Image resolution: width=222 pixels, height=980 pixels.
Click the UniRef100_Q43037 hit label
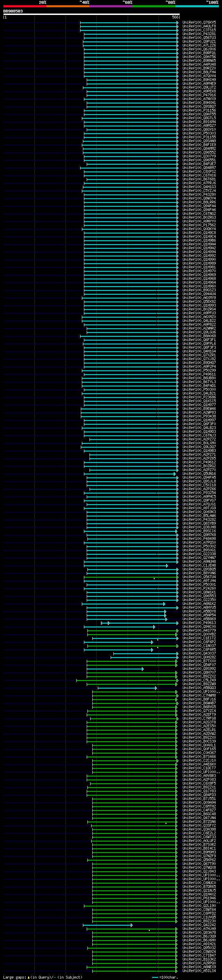coord(199,653)
